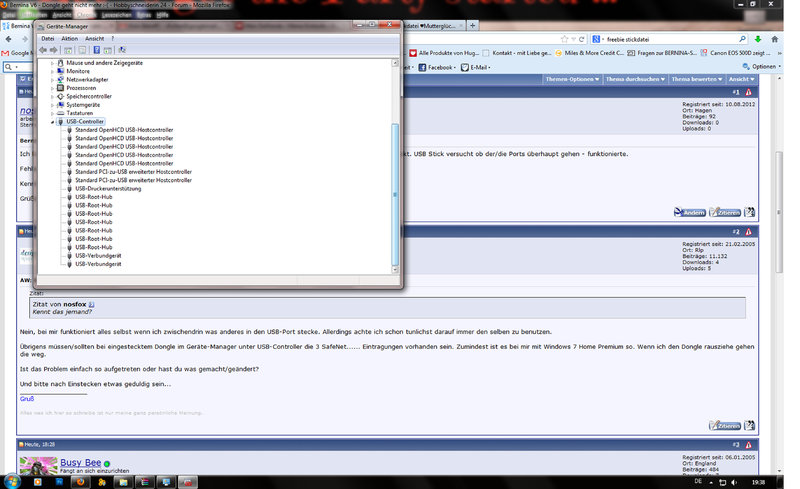Click the Systemgeräte category icon
This screenshot has width=800, height=489.
pos(61,105)
